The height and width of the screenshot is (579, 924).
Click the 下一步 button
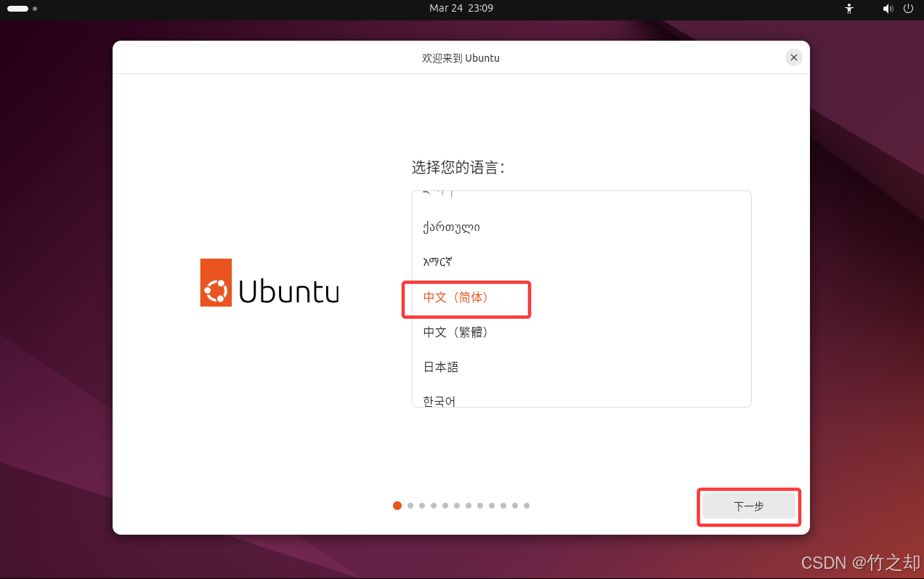click(749, 506)
